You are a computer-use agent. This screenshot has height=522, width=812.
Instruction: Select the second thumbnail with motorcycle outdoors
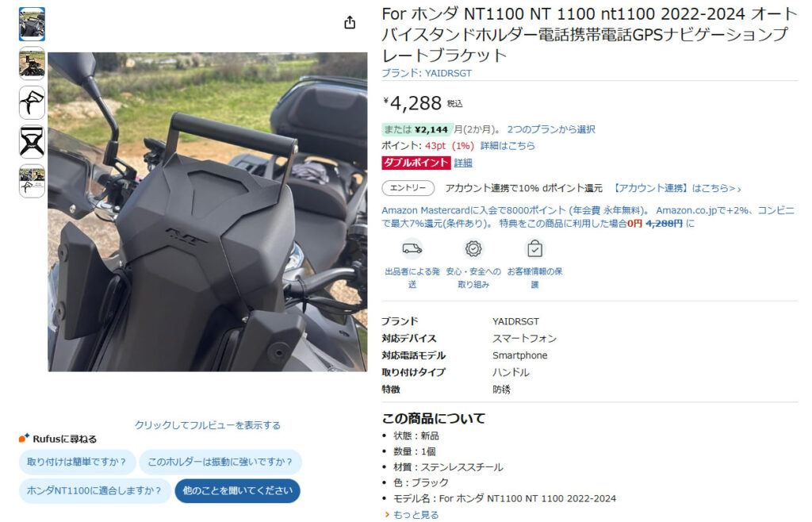[x=32, y=63]
